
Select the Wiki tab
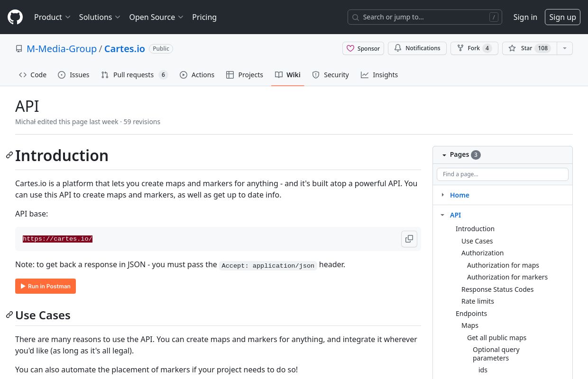(288, 75)
